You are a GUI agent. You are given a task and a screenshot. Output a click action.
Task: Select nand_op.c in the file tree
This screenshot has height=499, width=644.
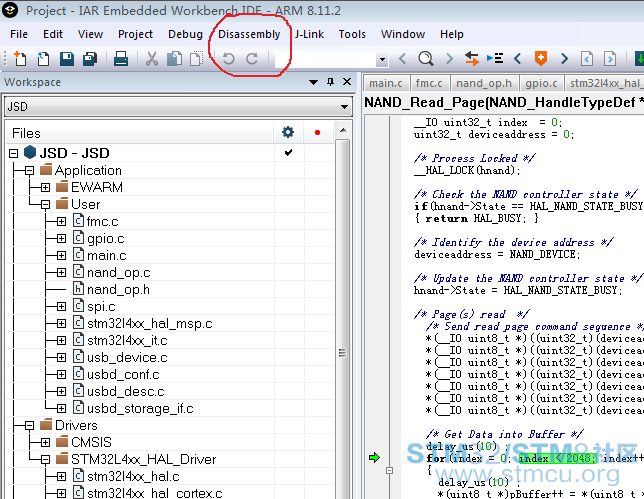pos(119,273)
